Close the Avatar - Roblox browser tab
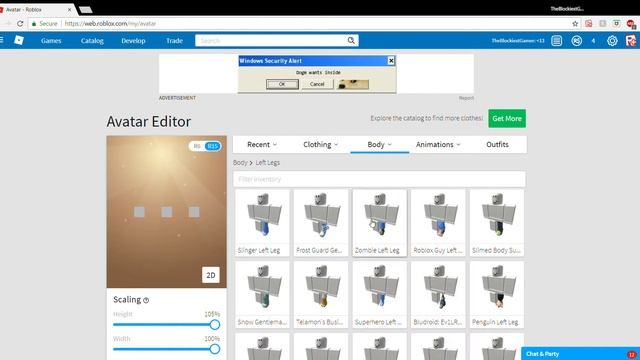 click(69, 9)
